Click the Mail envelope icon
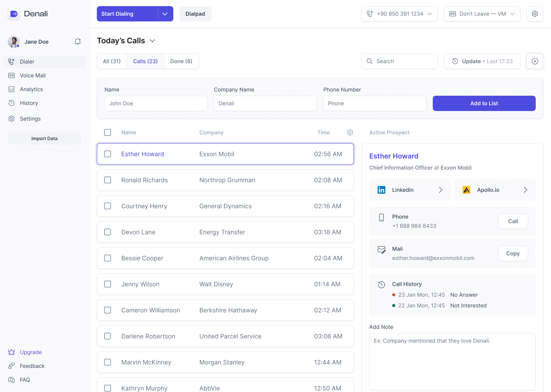 coord(382,250)
